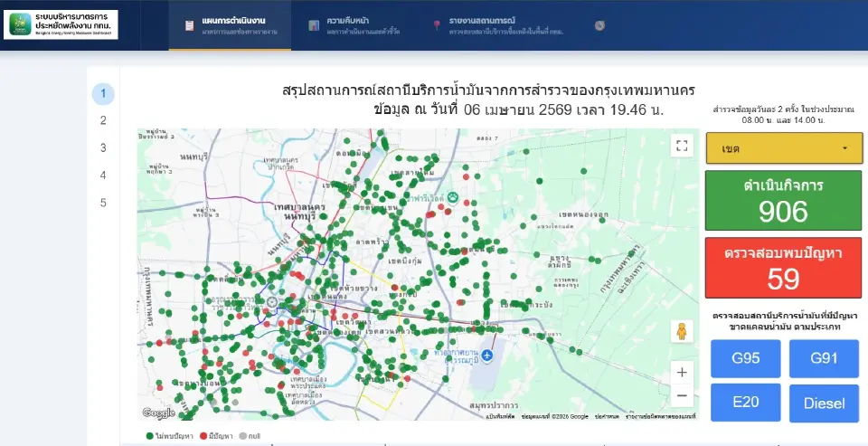The height and width of the screenshot is (446, 868).
Task: Filter stations by G95 fuel
Action: [x=746, y=358]
